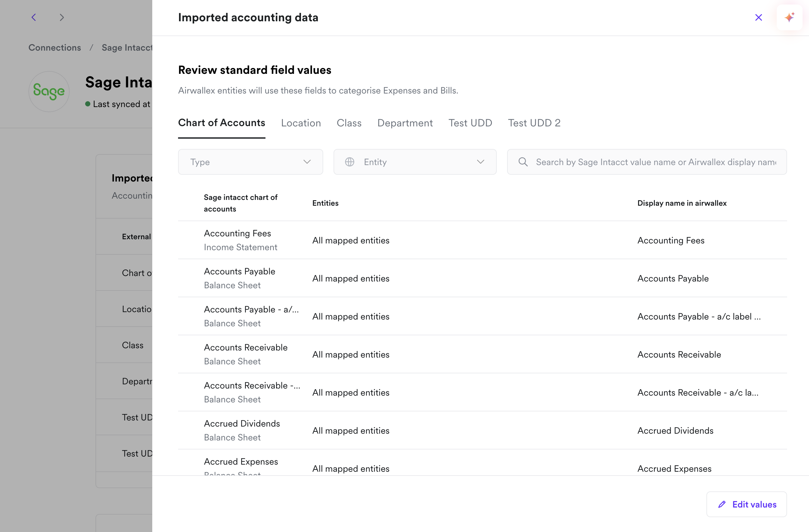Select the truncated Accounts Receivable -... row
809x532 pixels.
point(482,392)
